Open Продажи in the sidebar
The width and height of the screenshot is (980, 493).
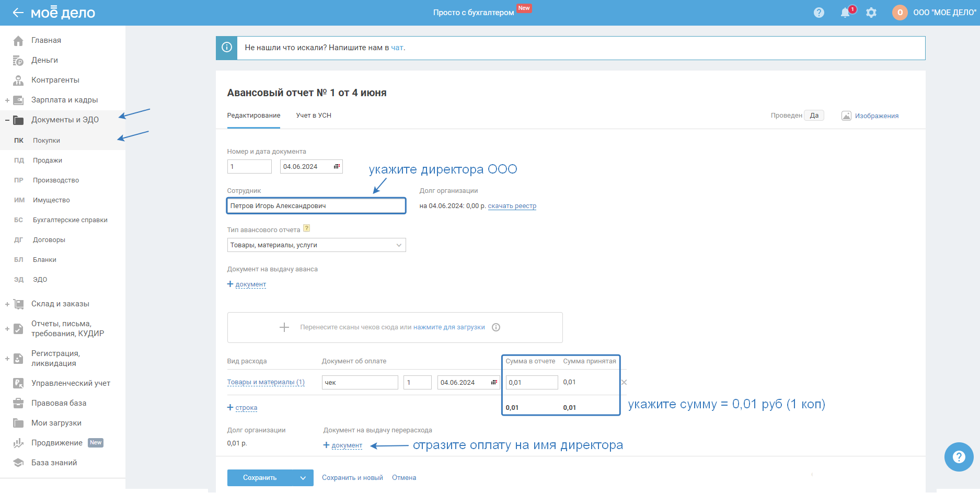tap(48, 160)
